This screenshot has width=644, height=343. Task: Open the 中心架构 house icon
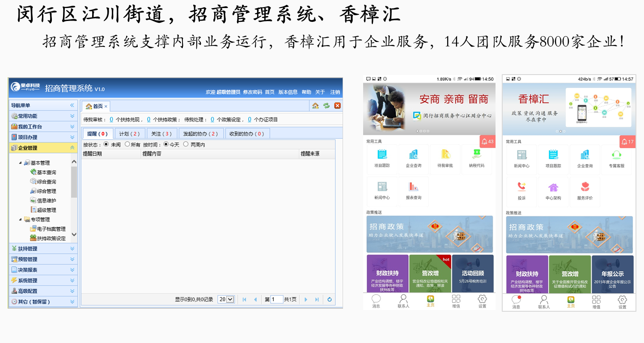tap(553, 188)
